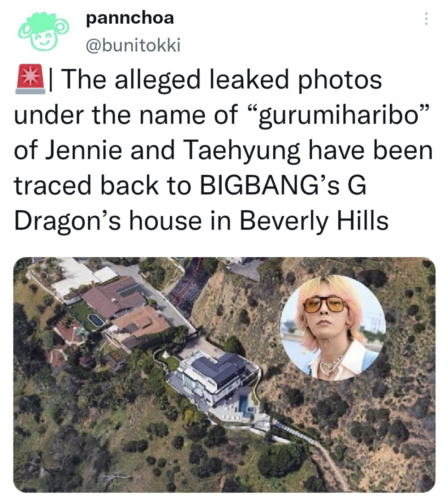Screen dimensions: 448x501
Task: Click the "Beverly Hills" text in the tweet
Action: click(314, 220)
